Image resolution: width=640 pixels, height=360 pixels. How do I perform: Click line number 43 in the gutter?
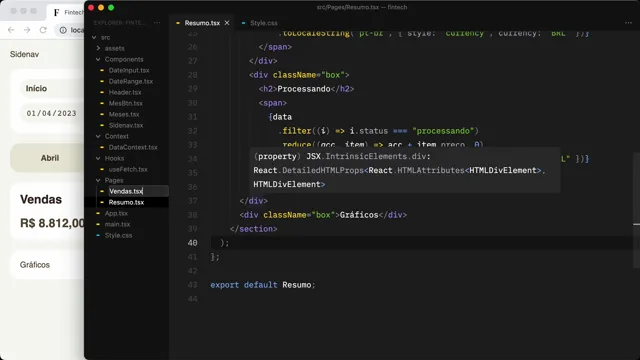pyautogui.click(x=193, y=285)
